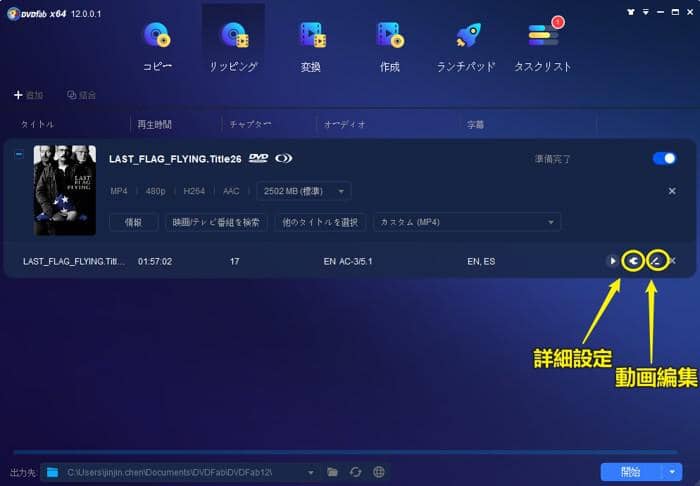
Task: Click the DVDFab logo icon in title bar
Action: click(13, 14)
